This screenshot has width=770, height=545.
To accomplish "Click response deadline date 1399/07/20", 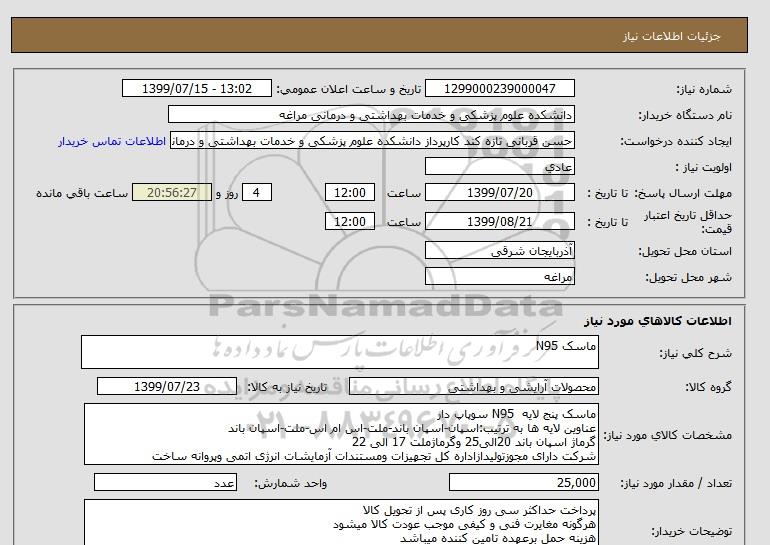I will point(499,192).
